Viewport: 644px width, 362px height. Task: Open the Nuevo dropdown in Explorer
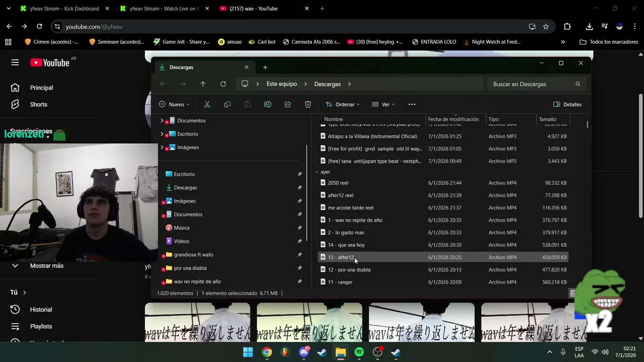click(174, 104)
